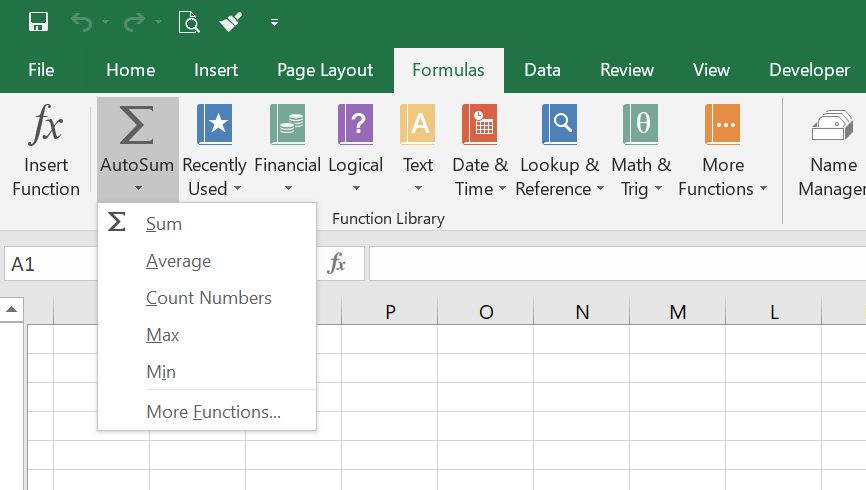Image resolution: width=866 pixels, height=490 pixels.
Task: Click the vertical scrollbar up arrow
Action: click(x=12, y=310)
